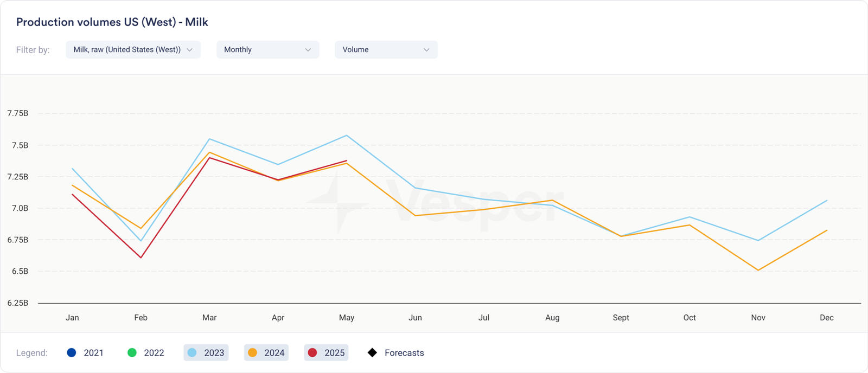The height and width of the screenshot is (373, 868).
Task: Click the chart title Production volumes US (West) - Milk
Action: tap(112, 22)
